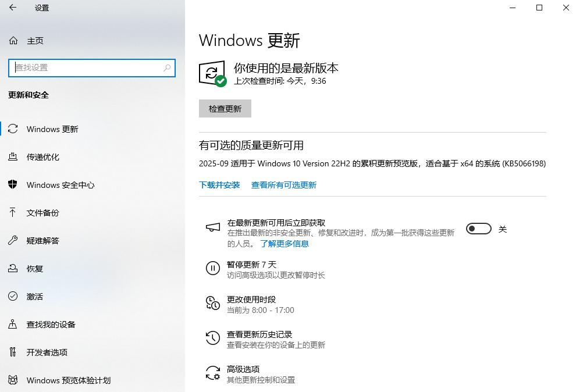This screenshot has height=392, width=576.
Task: Click the 暂停更新 pause icon
Action: 212,268
